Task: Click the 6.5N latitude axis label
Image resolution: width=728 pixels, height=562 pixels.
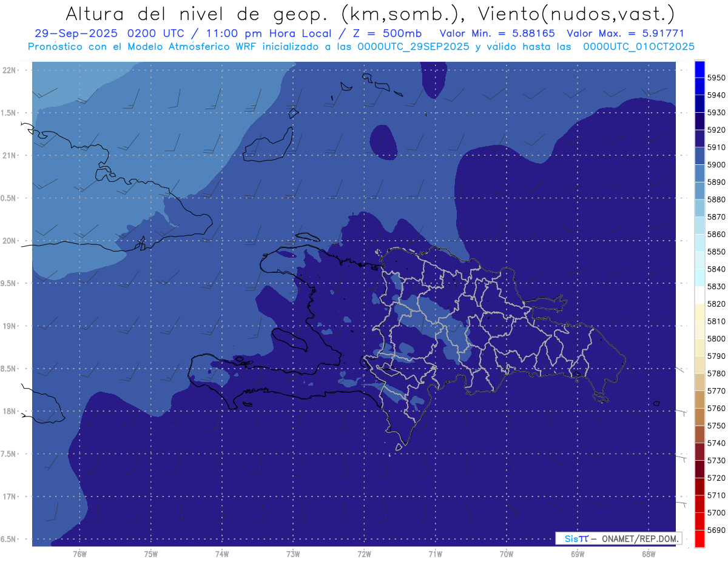Action: [8, 539]
